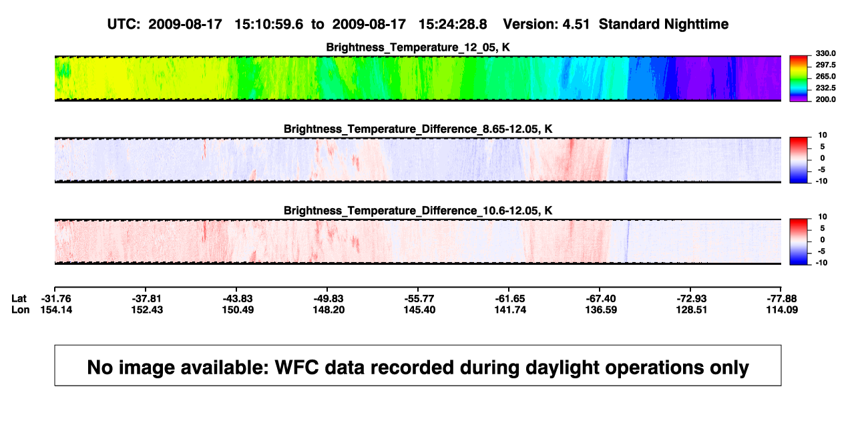Click latitude value -37.81
868x445 pixels.
click(x=146, y=298)
